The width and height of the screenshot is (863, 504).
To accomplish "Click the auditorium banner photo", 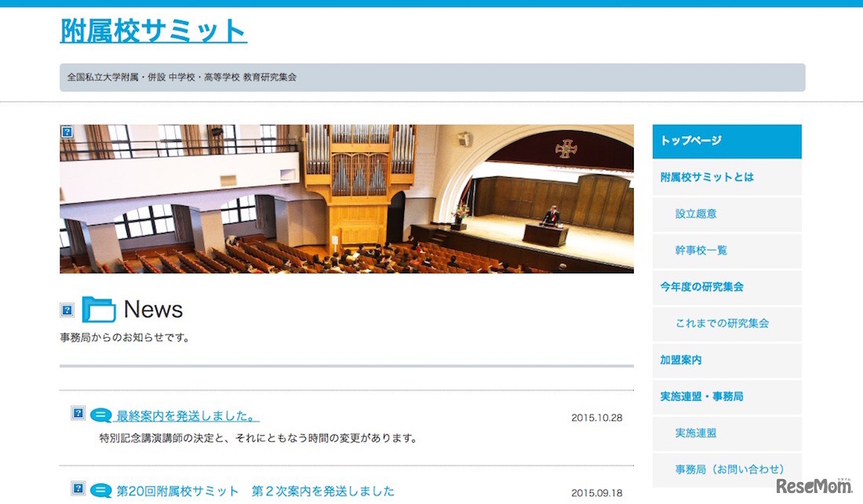I will [347, 198].
